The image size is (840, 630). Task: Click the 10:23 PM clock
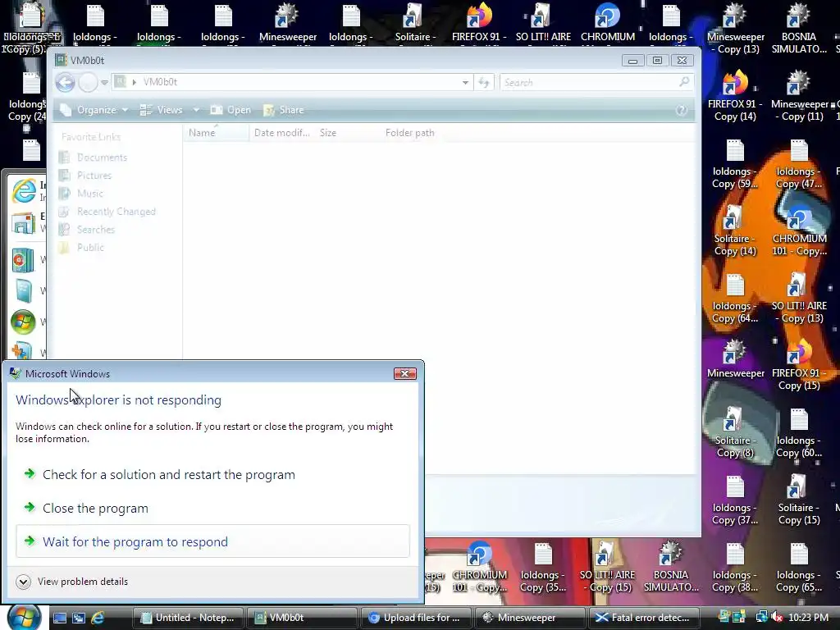click(808, 618)
